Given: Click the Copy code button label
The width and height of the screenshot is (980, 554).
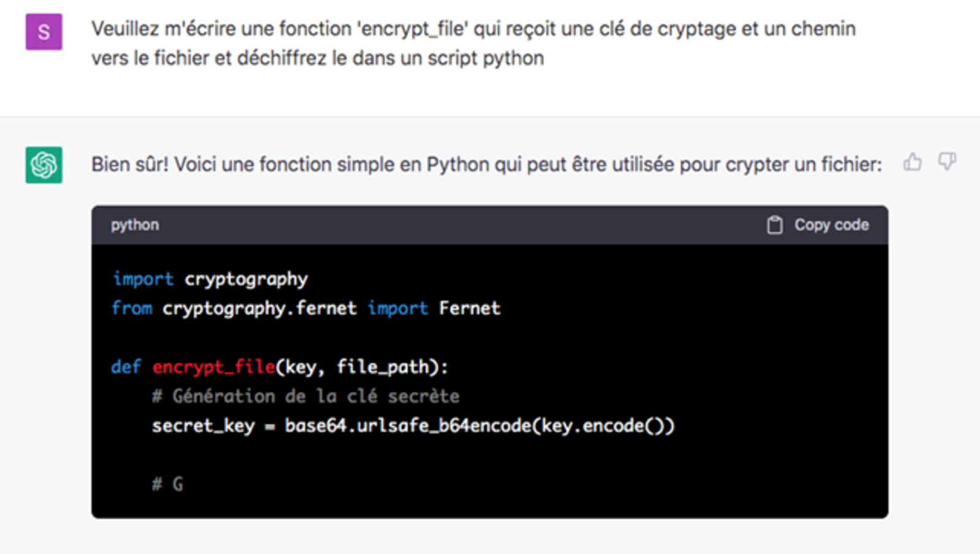Looking at the screenshot, I should pos(831,225).
